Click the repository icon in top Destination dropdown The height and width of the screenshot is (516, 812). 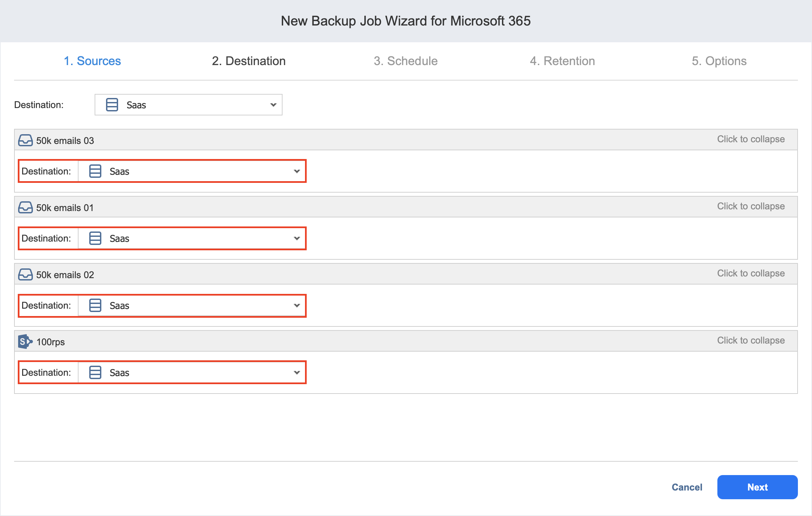[112, 105]
